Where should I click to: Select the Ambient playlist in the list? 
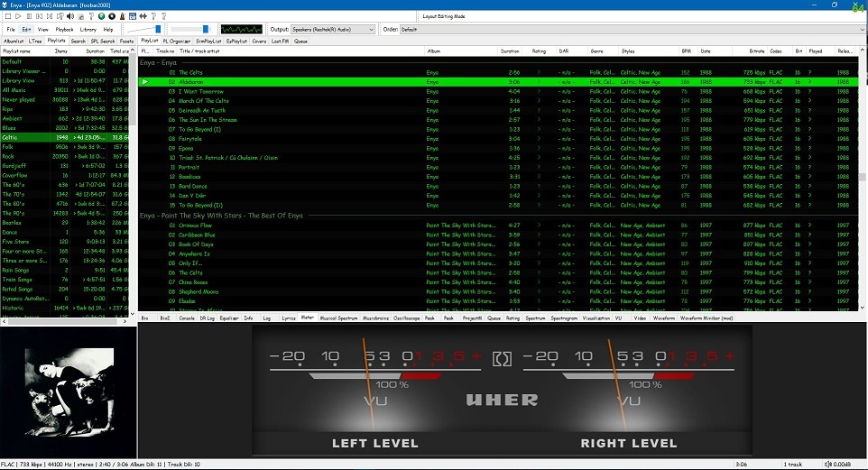click(14, 118)
